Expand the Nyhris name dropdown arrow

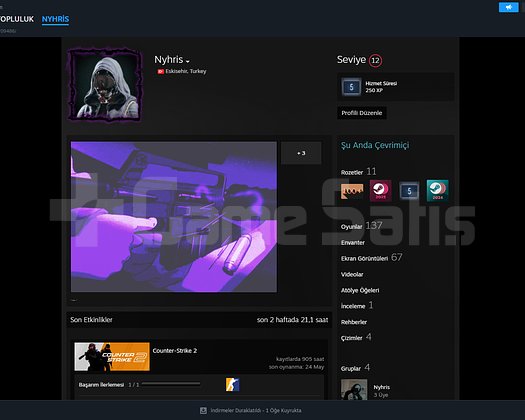pyautogui.click(x=188, y=61)
